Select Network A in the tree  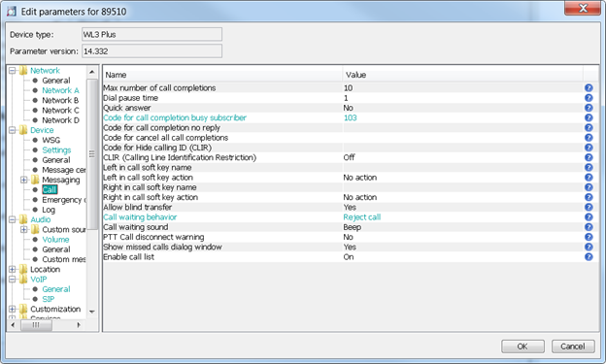click(60, 90)
